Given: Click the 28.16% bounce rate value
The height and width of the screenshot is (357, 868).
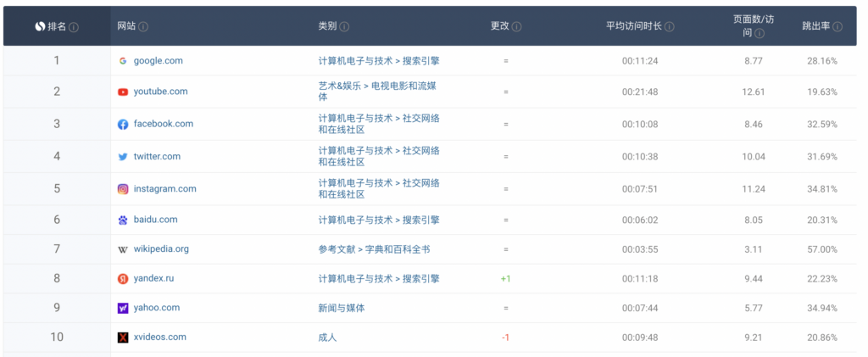Looking at the screenshot, I should coord(822,61).
